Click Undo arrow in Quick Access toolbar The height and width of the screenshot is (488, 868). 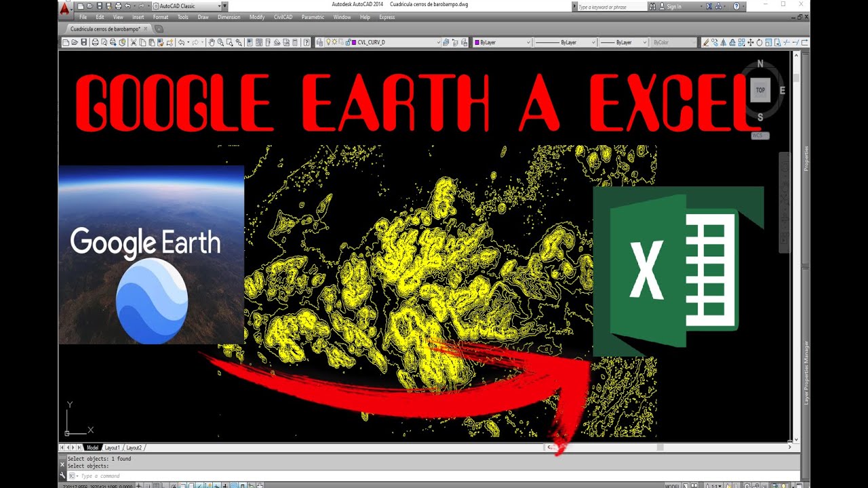pyautogui.click(x=127, y=6)
